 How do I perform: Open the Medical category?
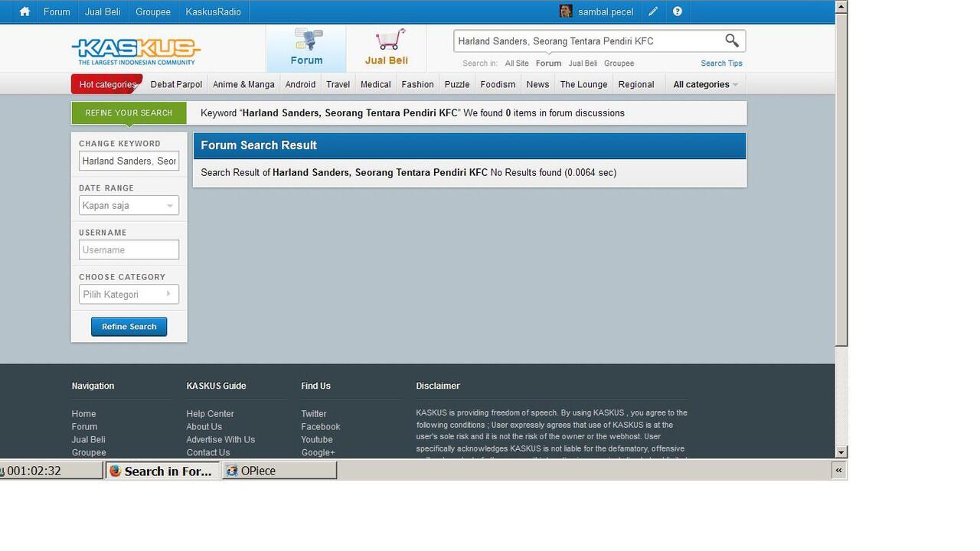(x=375, y=84)
